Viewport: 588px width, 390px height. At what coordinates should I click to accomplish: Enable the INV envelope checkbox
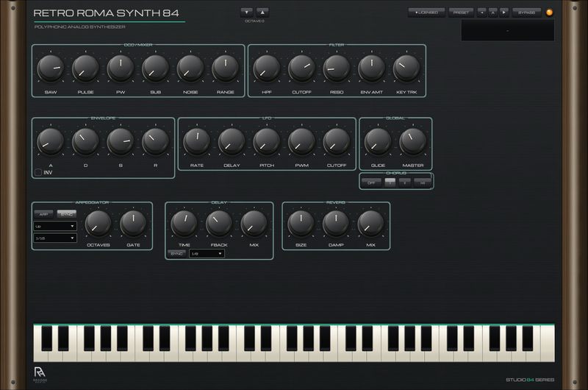[38, 172]
